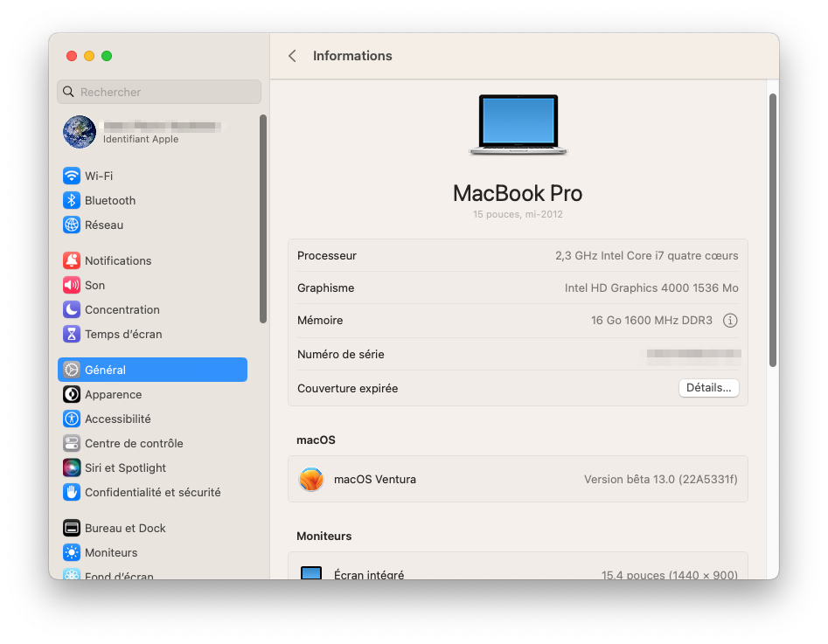The image size is (828, 644).
Task: Click the macOS Ventura logo icon
Action: 311,480
